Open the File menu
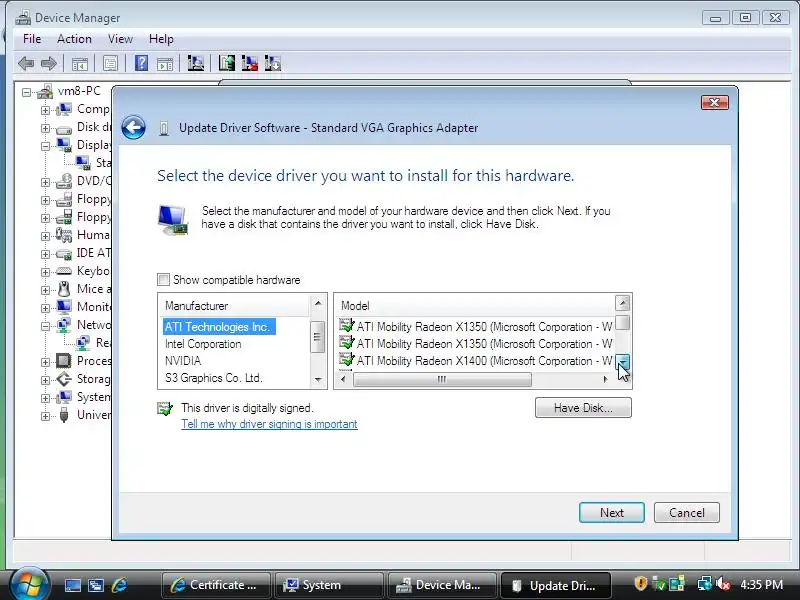 [x=32, y=39]
